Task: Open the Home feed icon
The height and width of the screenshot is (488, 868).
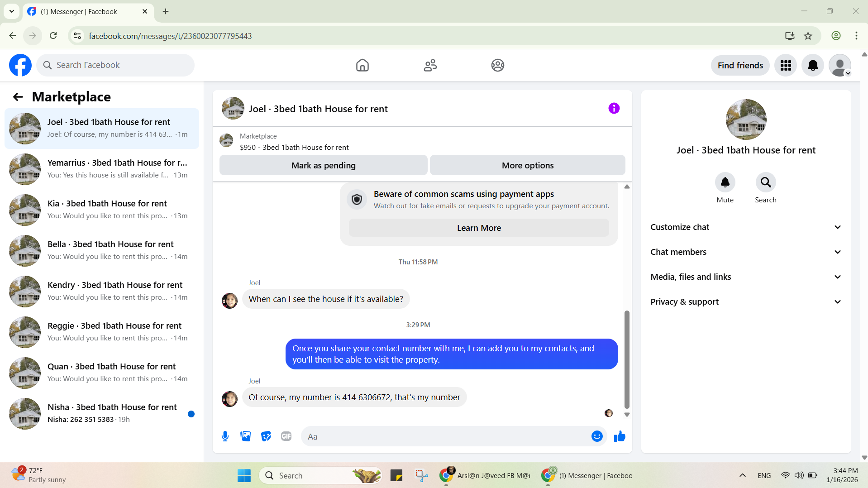Action: 362,65
